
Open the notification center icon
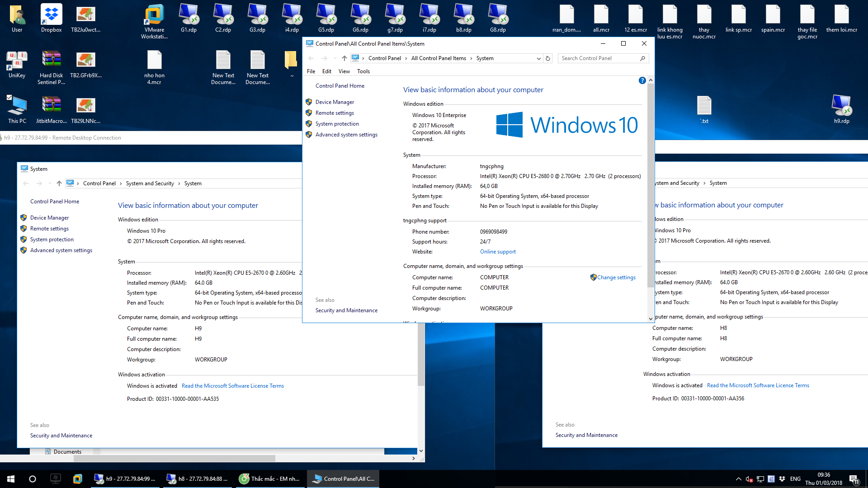tap(854, 479)
